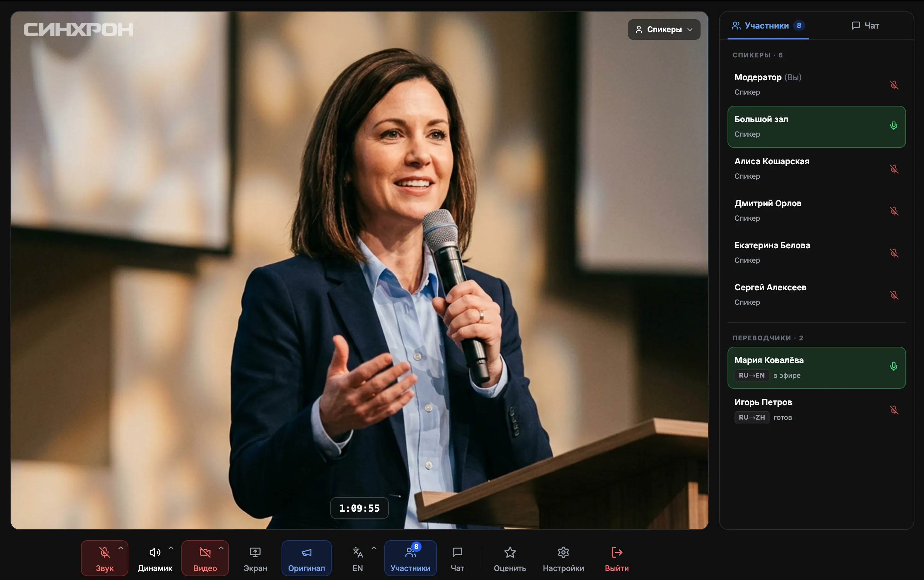Select participant name Екатерина Белова
Viewport: 924px width, 580px height.
pos(772,245)
